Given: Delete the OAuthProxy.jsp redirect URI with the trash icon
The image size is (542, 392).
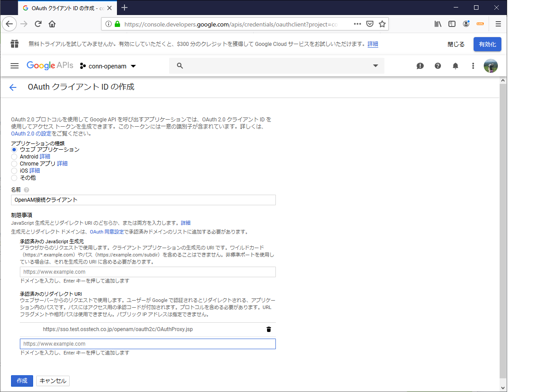Looking at the screenshot, I should 268,329.
